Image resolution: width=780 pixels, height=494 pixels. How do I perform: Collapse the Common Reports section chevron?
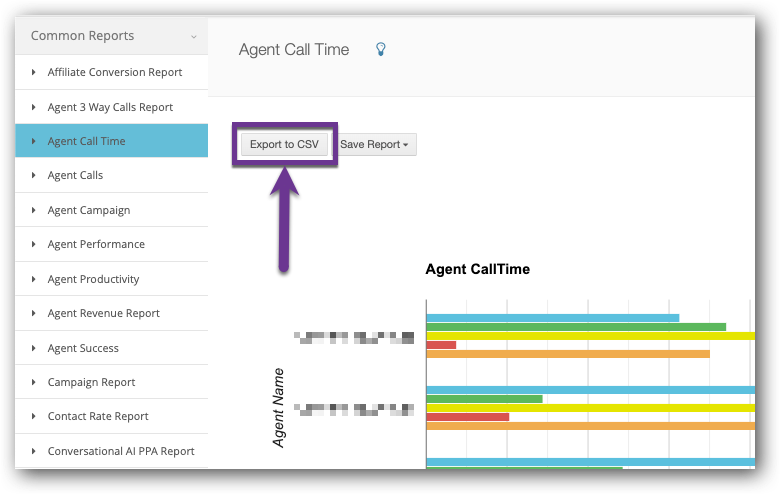[194, 37]
